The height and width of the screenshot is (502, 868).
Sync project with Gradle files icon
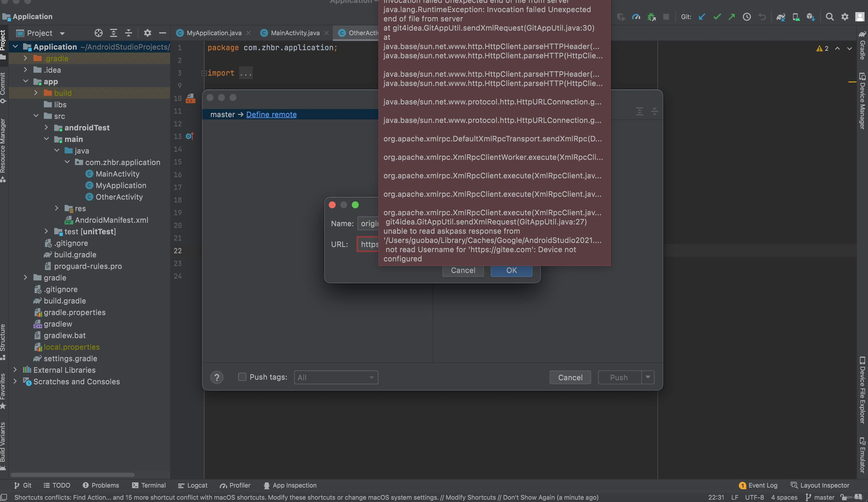781,17
